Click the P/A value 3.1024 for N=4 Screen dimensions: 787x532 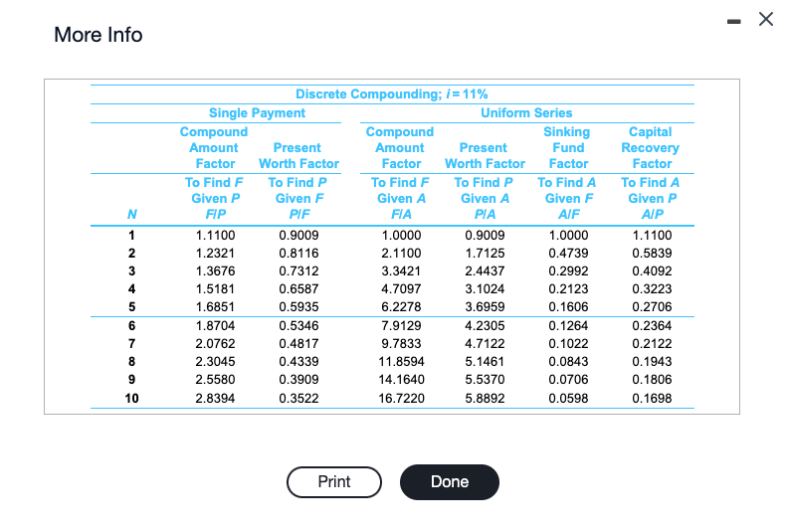pyautogui.click(x=485, y=288)
